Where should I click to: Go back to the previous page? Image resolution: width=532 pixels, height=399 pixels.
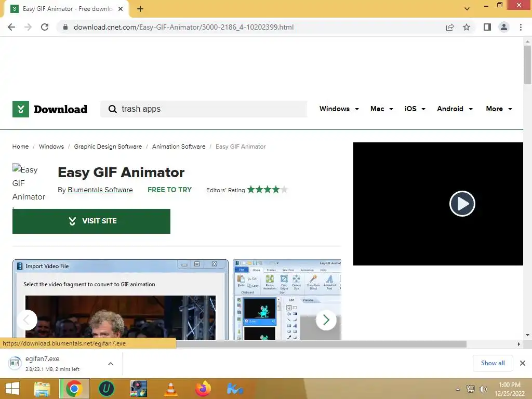coord(11,27)
